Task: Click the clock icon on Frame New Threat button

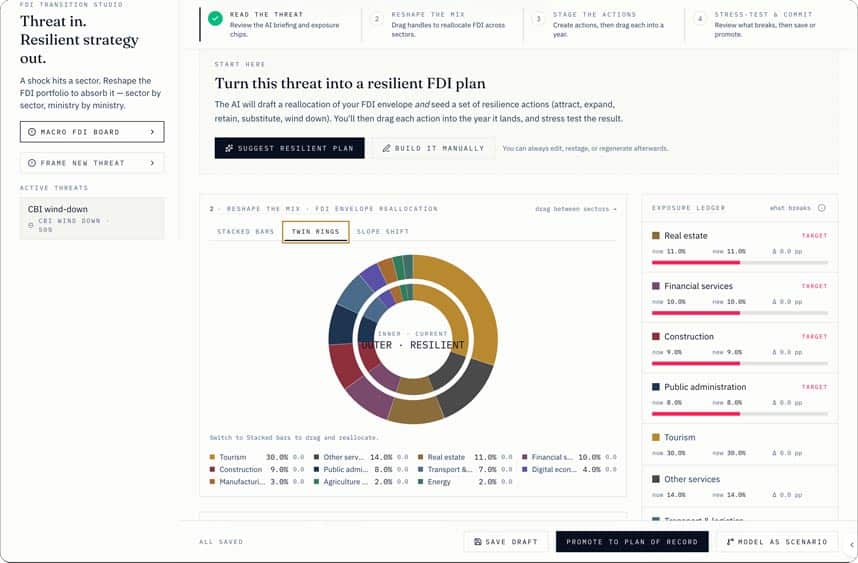Action: click(x=32, y=163)
